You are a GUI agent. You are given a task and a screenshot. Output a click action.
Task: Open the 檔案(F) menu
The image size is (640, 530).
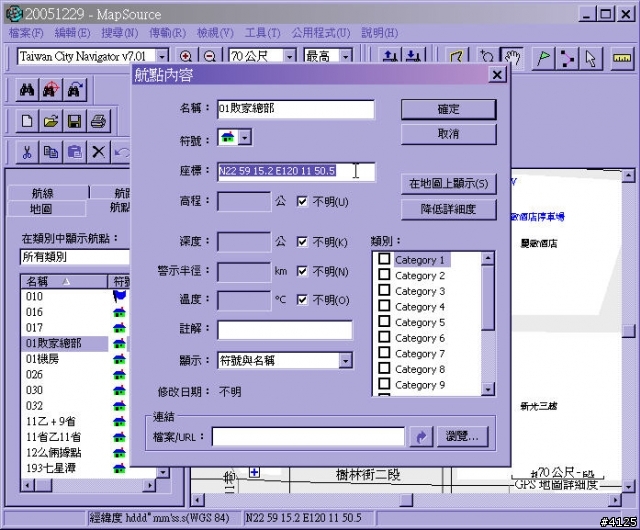(26, 33)
